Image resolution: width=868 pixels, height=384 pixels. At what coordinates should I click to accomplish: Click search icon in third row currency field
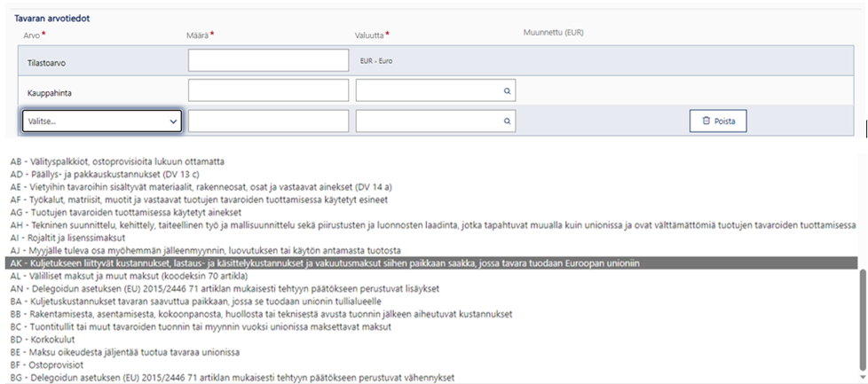pyautogui.click(x=507, y=121)
